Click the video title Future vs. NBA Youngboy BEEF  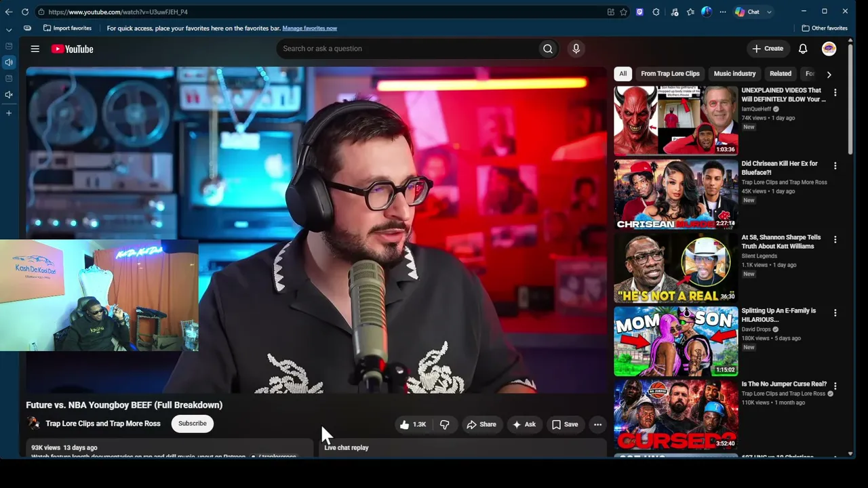pyautogui.click(x=124, y=405)
